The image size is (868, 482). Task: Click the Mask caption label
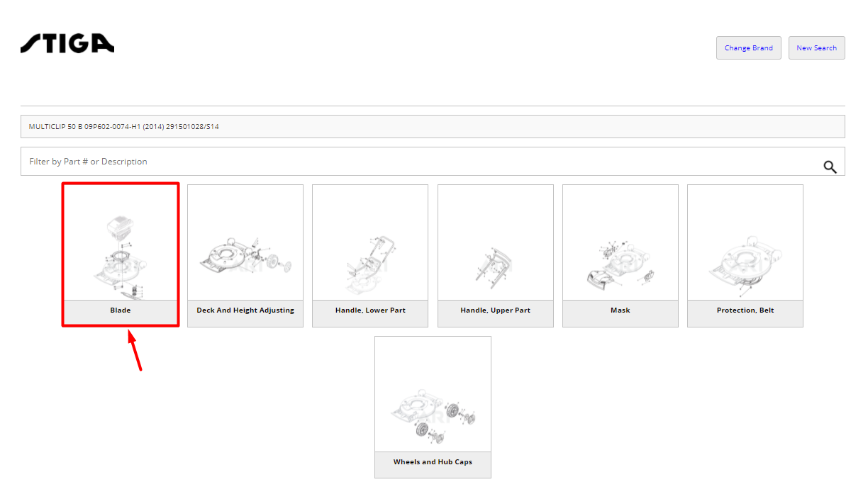pos(620,310)
